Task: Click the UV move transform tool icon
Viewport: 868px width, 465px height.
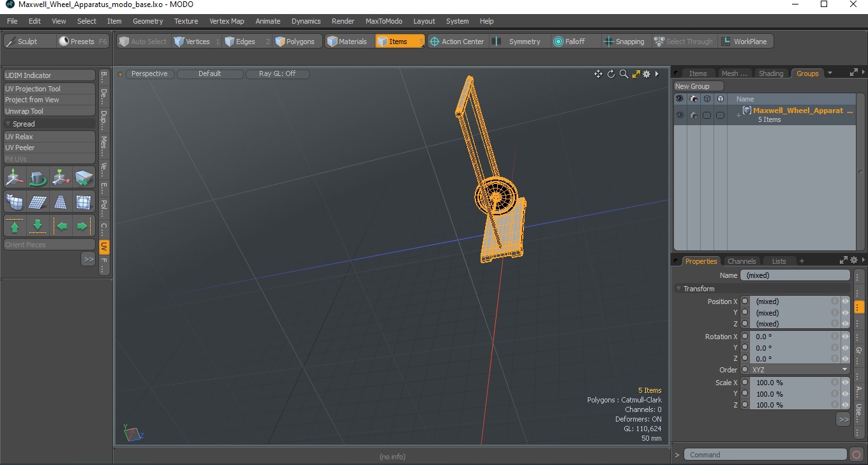Action: [x=14, y=178]
